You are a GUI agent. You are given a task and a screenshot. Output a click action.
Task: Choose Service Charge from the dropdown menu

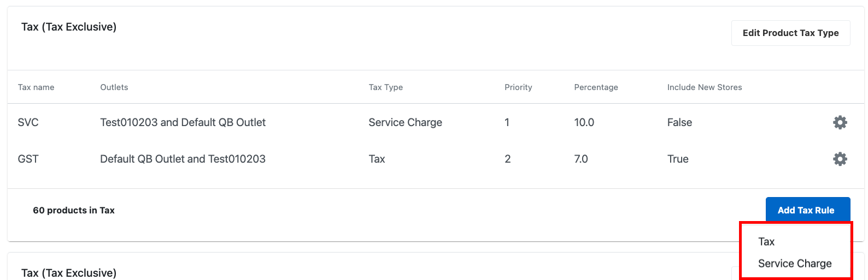795,263
